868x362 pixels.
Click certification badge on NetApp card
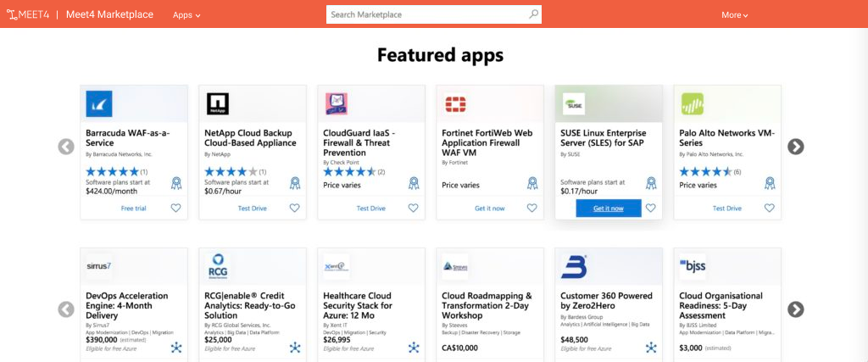click(295, 182)
